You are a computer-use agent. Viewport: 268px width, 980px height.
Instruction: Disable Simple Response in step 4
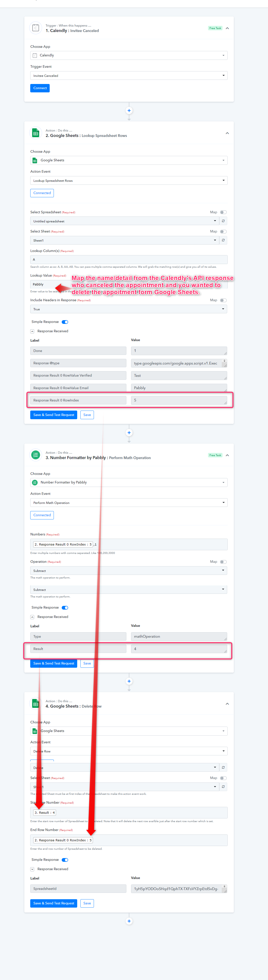coord(65,860)
